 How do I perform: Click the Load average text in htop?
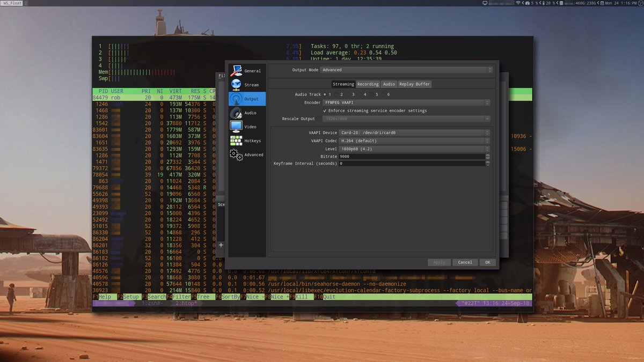coord(354,53)
